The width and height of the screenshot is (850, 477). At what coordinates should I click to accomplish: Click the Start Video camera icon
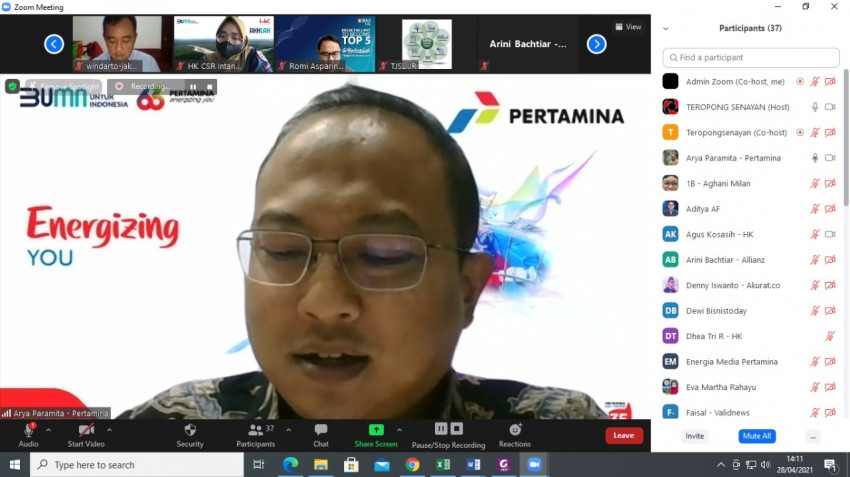click(x=86, y=430)
